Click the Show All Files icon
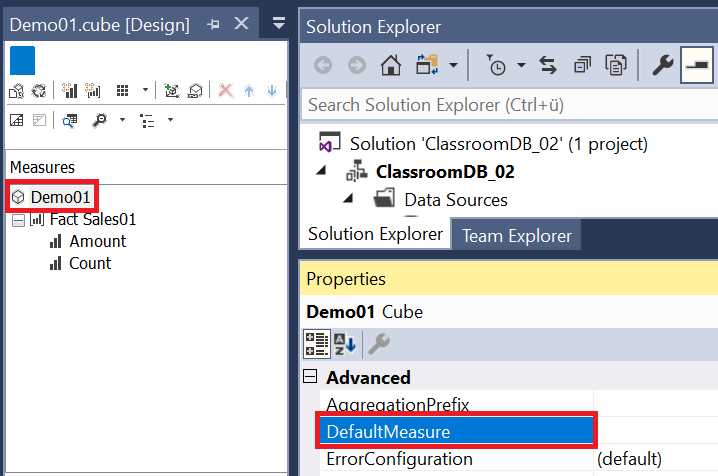 [x=615, y=66]
